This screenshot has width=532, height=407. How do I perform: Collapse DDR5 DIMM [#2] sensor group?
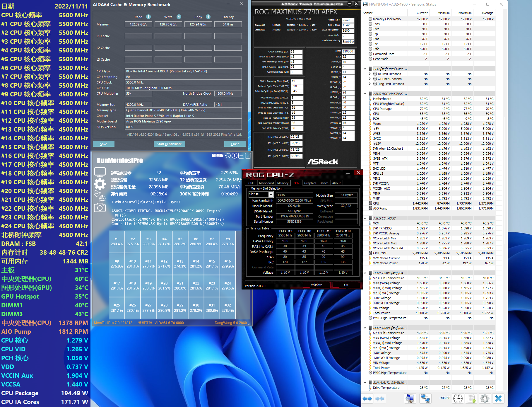click(365, 328)
